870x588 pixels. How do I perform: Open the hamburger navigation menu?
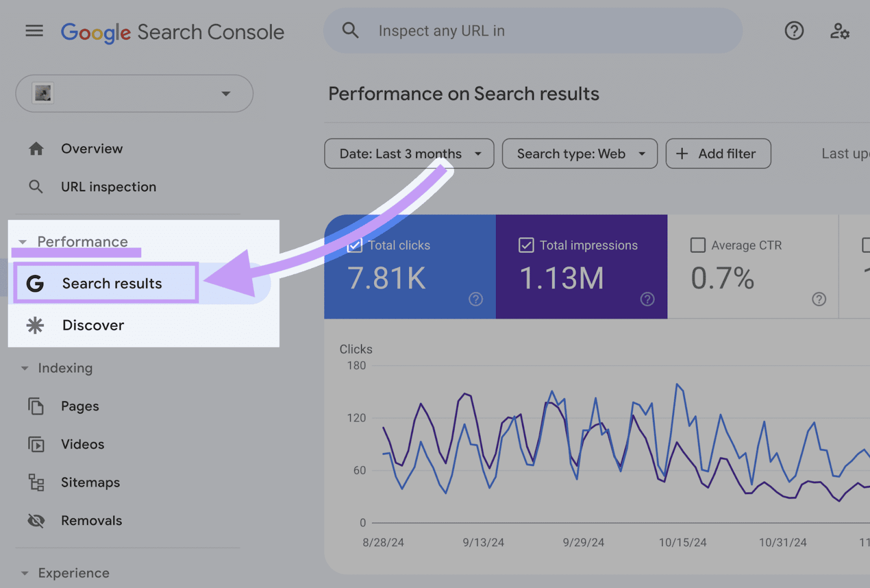[34, 31]
